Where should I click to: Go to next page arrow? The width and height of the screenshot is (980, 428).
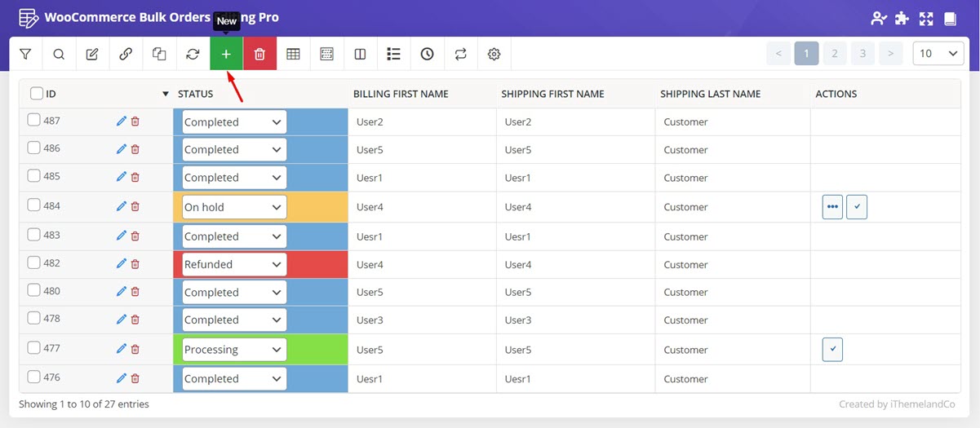pos(890,54)
